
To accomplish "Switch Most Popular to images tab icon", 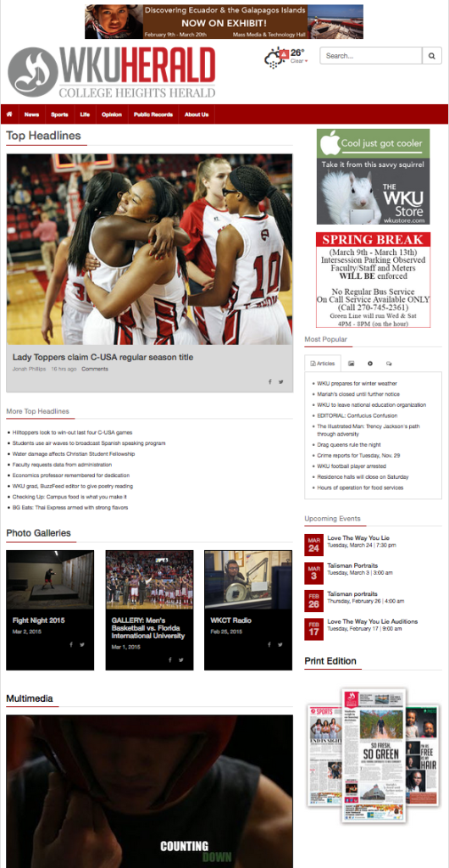I will click(x=351, y=364).
